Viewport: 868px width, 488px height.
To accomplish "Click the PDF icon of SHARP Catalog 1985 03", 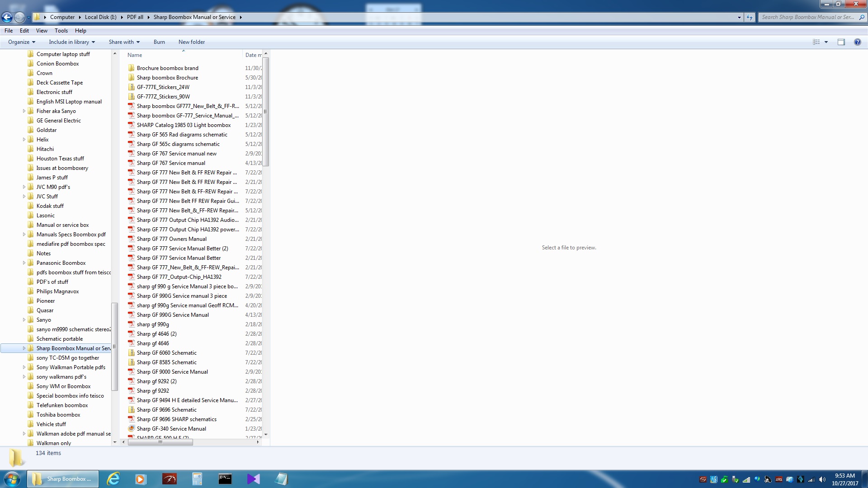I will (132, 125).
